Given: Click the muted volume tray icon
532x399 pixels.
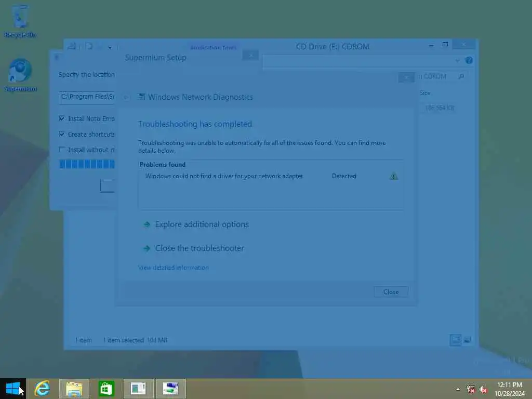Looking at the screenshot, I should (483, 389).
